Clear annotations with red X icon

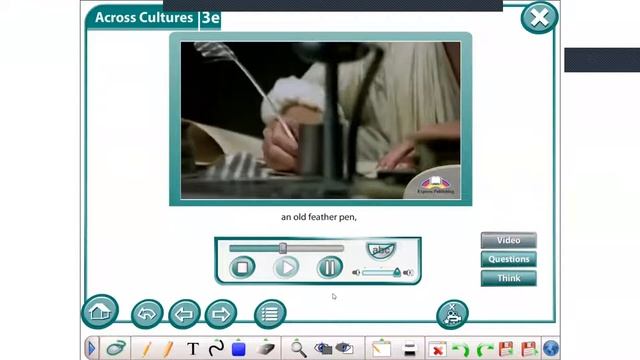click(x=438, y=350)
